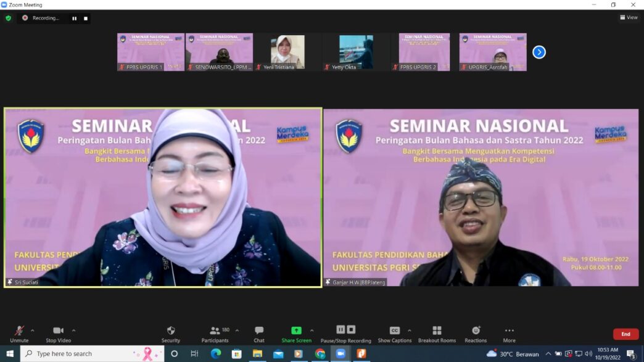
Task: Expand video options arrow beside Stop Video
Action: 73,330
